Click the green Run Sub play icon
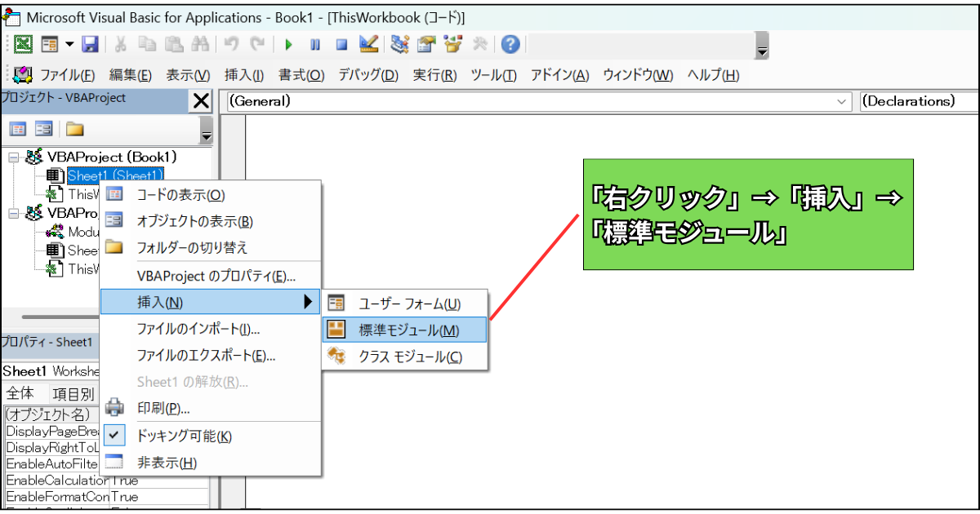The height and width of the screenshot is (514, 980). tap(288, 44)
